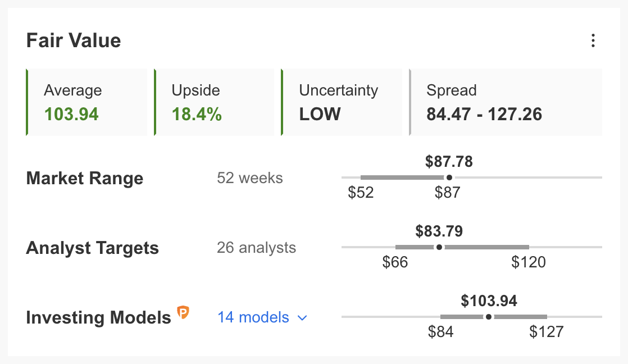628x364 pixels.
Task: Click the Investing Models label
Action: (x=98, y=317)
